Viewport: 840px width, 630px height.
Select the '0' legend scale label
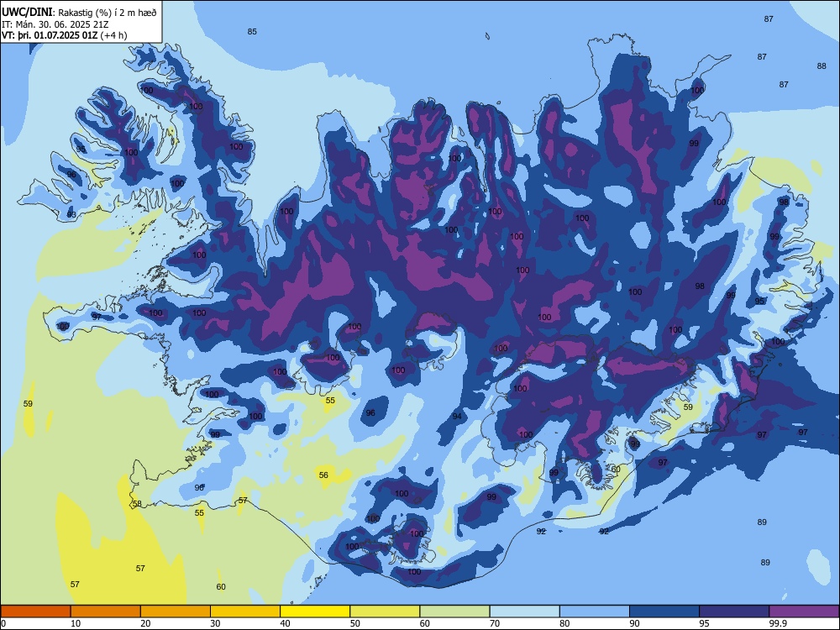pos(3,623)
